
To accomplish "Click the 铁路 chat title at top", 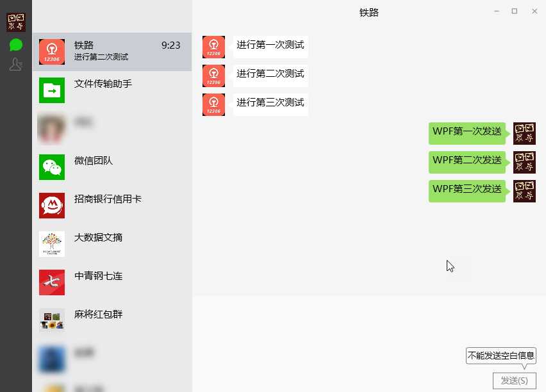I will point(368,13).
